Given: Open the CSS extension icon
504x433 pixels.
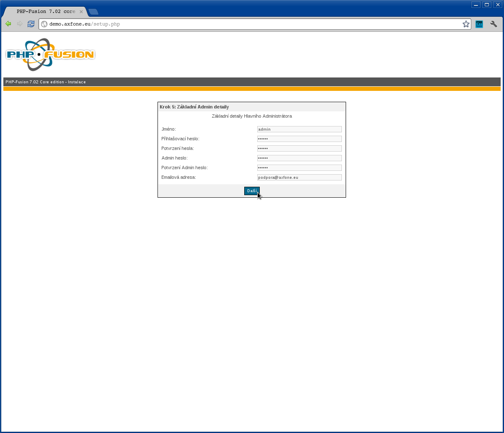Looking at the screenshot, I should [479, 24].
